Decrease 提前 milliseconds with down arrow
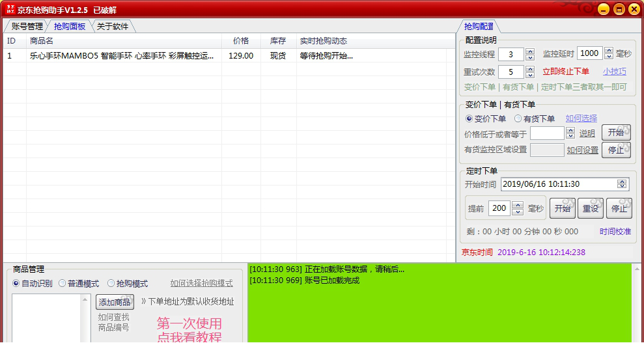The image size is (644, 356). tap(518, 212)
